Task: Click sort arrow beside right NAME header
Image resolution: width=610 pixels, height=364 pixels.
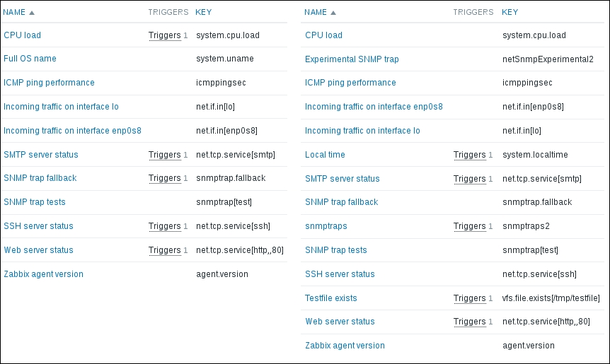Action: [333, 13]
